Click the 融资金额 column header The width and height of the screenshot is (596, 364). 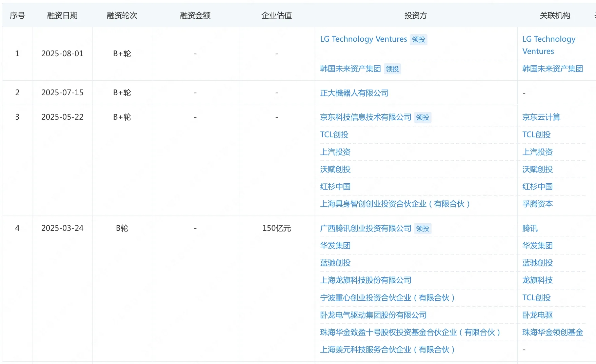click(x=195, y=15)
